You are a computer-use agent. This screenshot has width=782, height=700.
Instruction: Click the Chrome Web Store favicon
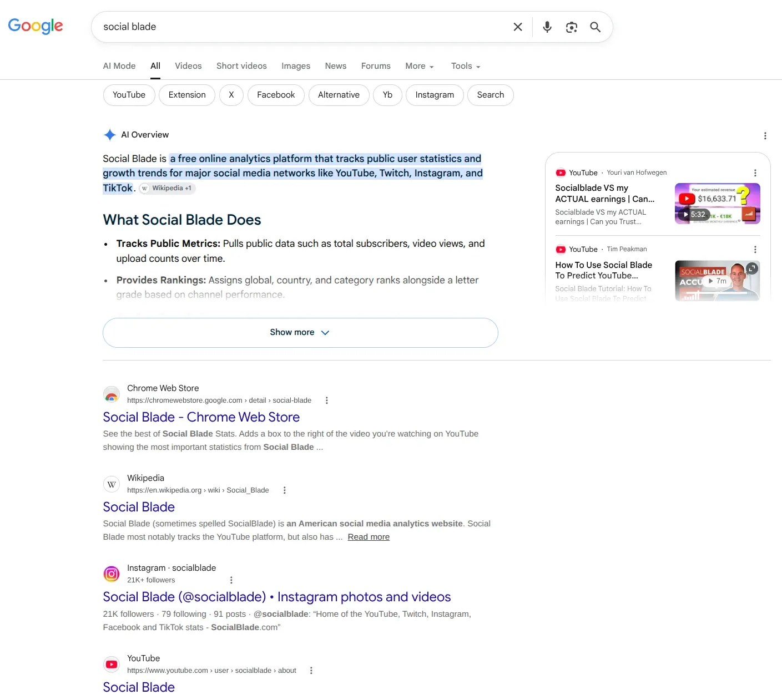112,394
